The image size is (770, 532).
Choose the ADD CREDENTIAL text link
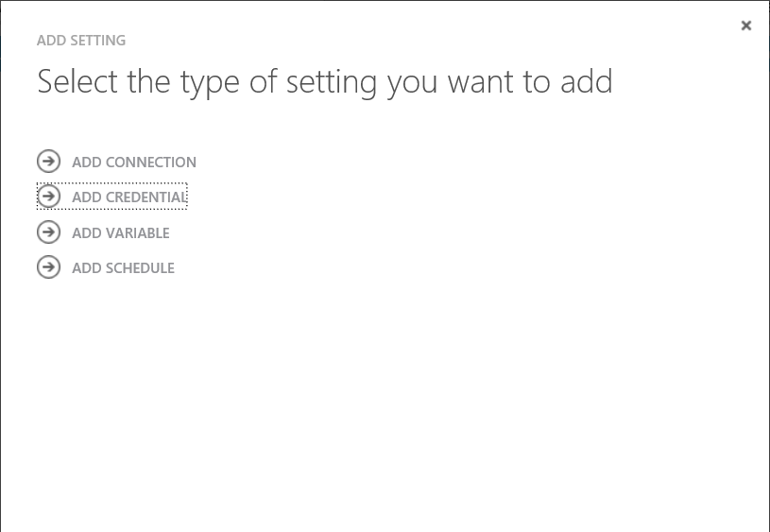pyautogui.click(x=129, y=197)
